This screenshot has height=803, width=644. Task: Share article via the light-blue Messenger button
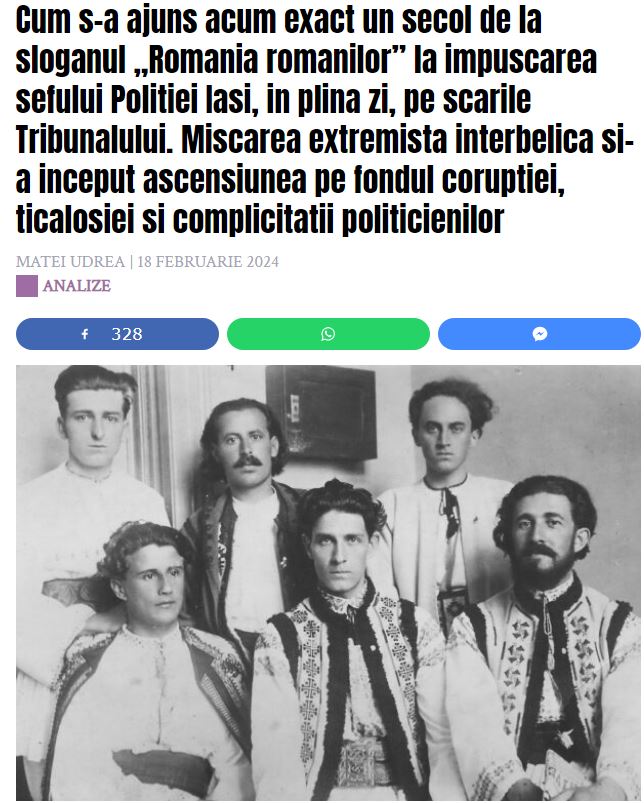click(x=540, y=334)
